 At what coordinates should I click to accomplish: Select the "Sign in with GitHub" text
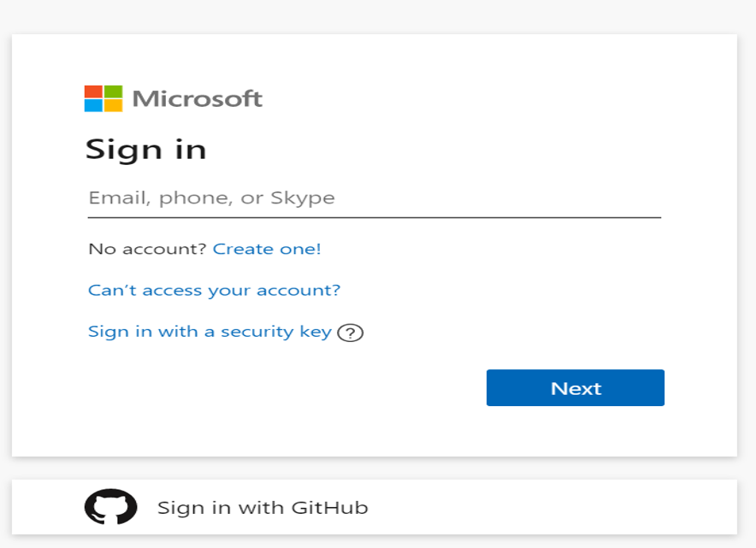pyautogui.click(x=263, y=508)
